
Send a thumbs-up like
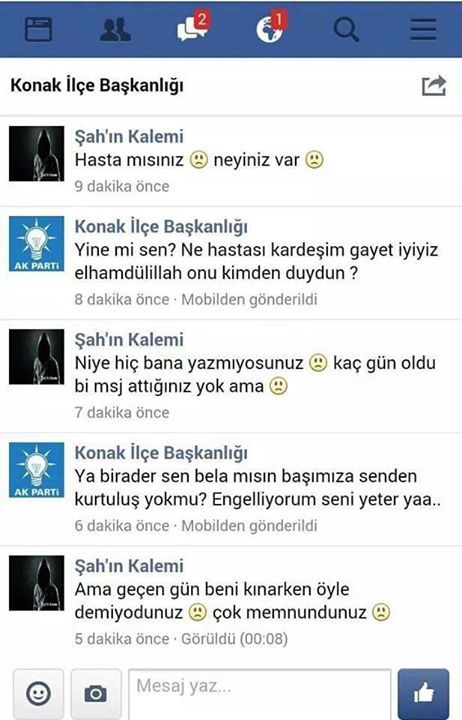point(423,693)
